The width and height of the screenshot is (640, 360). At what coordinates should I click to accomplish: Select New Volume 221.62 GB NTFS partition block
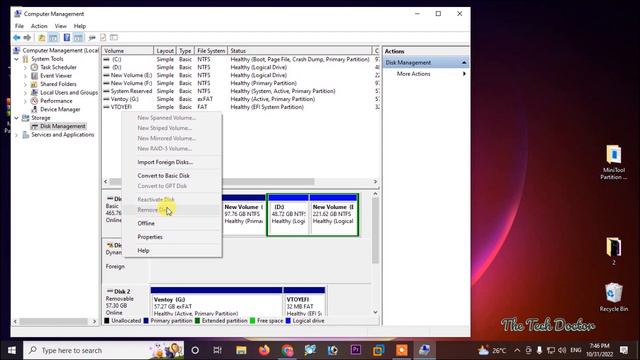tap(333, 214)
